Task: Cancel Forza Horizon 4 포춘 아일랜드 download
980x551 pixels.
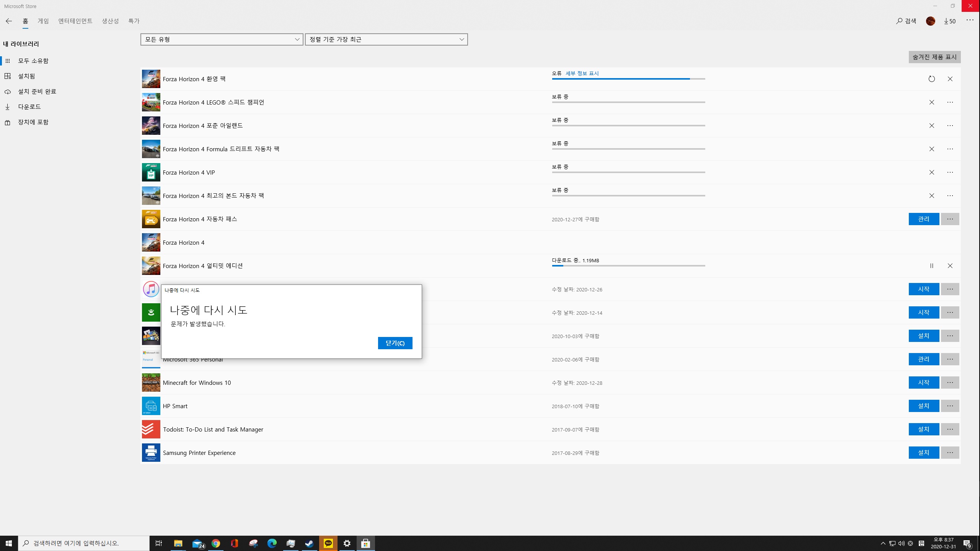Action: [x=931, y=126]
